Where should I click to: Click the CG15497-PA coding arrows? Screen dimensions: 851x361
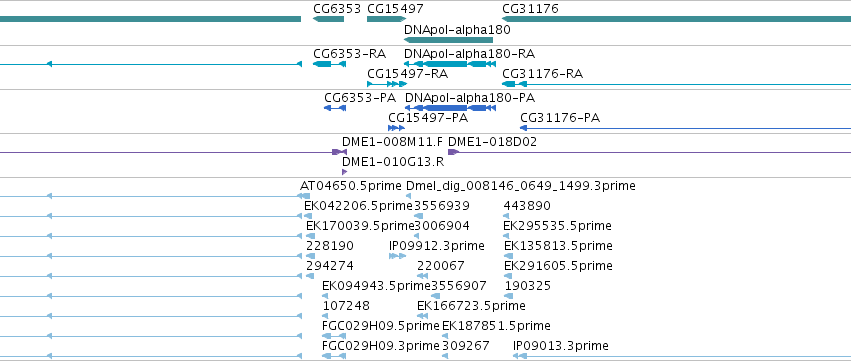point(396,128)
